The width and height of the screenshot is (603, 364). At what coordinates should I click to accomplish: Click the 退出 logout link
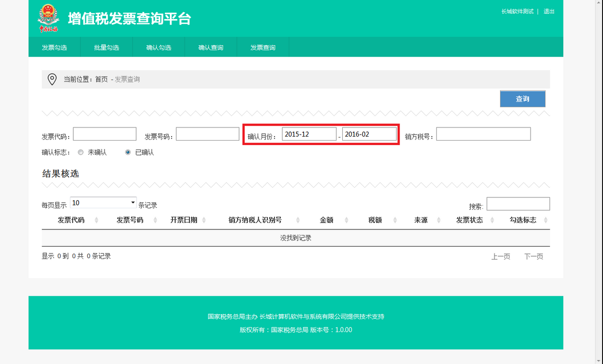pyautogui.click(x=549, y=11)
